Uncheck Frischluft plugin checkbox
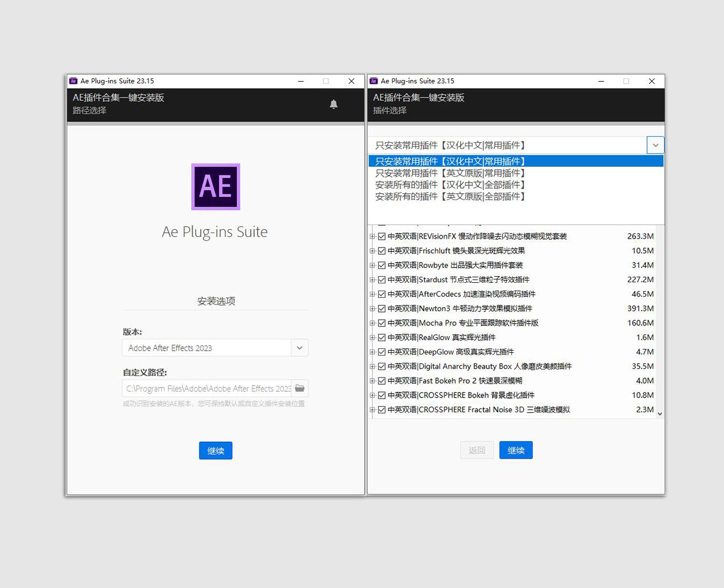 382,251
